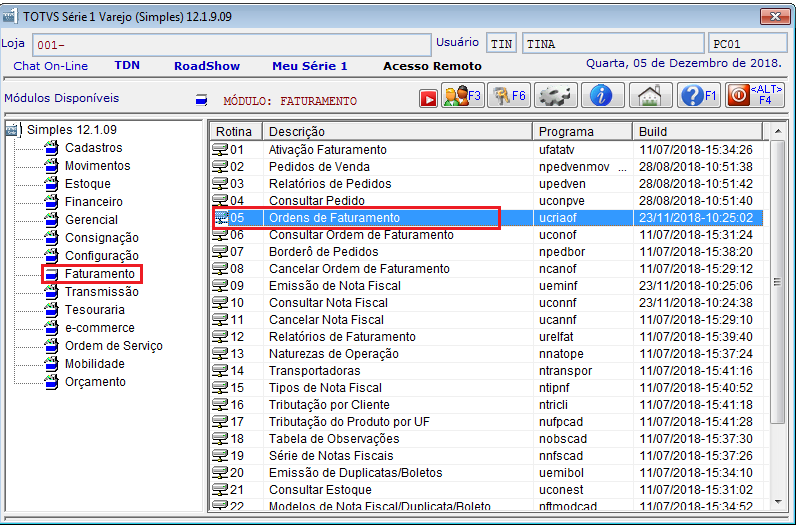The width and height of the screenshot is (797, 525).
Task: Click the e-commerce module icon
Action: coord(51,328)
